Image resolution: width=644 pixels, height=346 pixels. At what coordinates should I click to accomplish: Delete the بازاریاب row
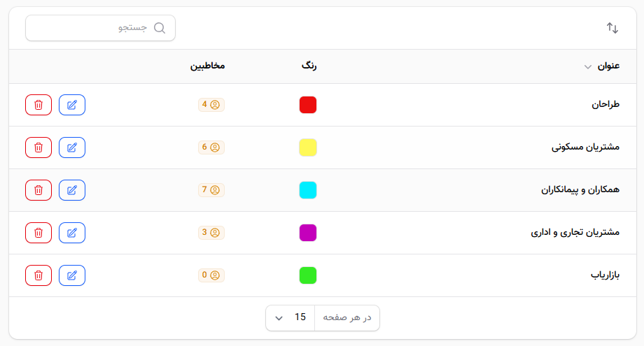coord(38,275)
